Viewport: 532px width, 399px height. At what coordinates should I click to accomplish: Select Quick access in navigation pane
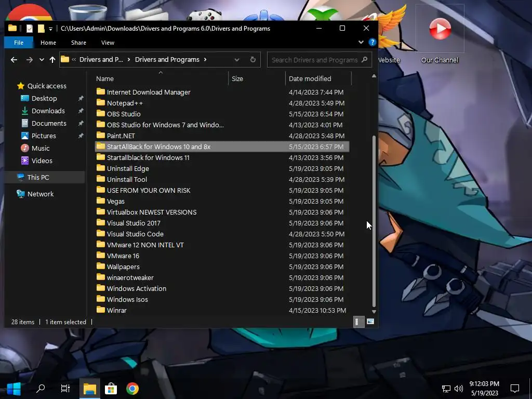click(47, 86)
